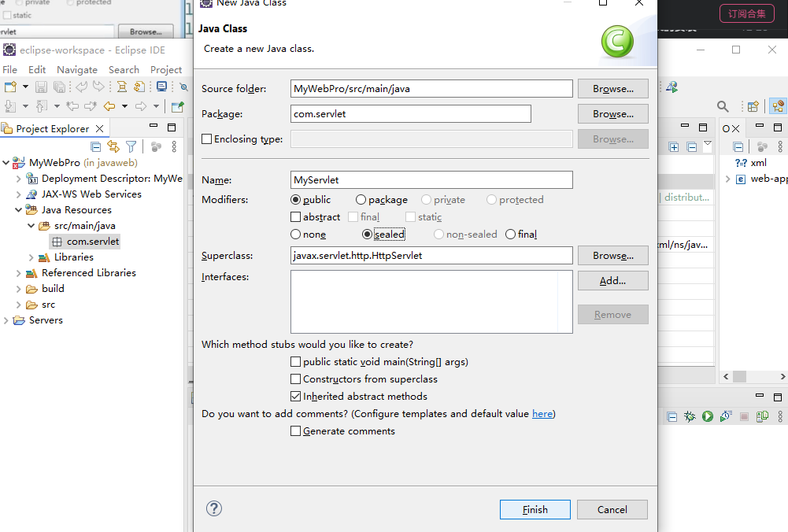
Task: Open the New wizard dropdown arrow
Action: pyautogui.click(x=25, y=87)
